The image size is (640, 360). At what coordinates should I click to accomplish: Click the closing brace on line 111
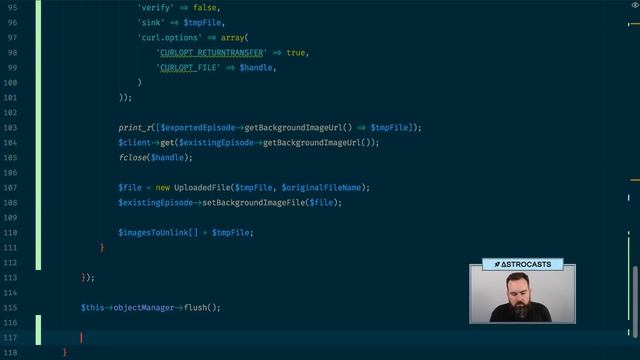click(102, 247)
